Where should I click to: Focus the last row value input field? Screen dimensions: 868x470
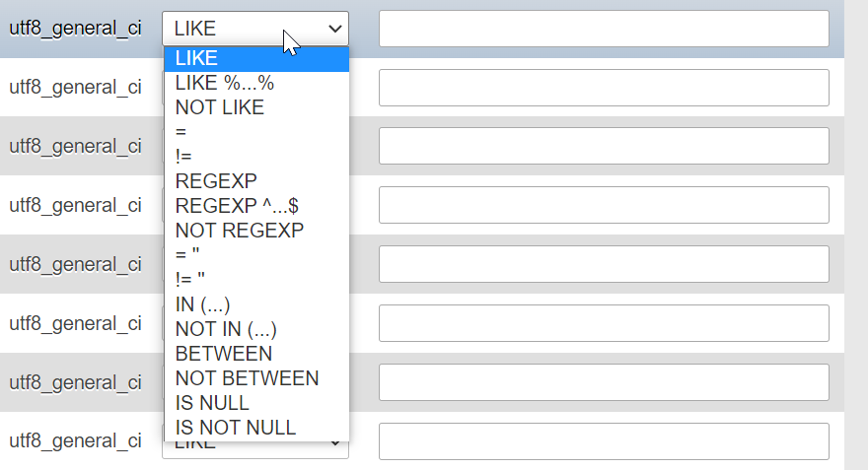604,441
